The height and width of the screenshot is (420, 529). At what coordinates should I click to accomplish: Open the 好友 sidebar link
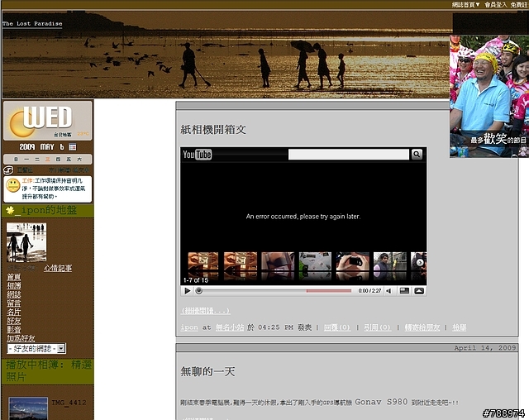(x=14, y=321)
